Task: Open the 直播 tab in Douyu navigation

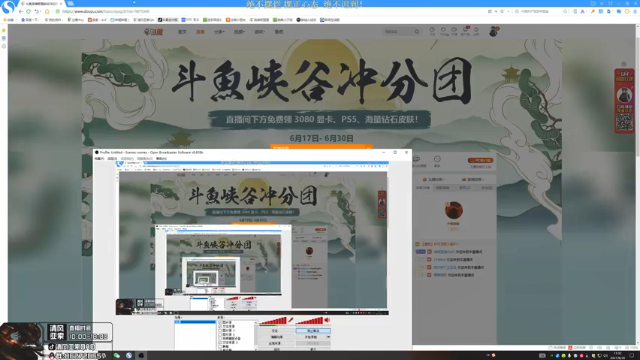Action: coord(200,32)
